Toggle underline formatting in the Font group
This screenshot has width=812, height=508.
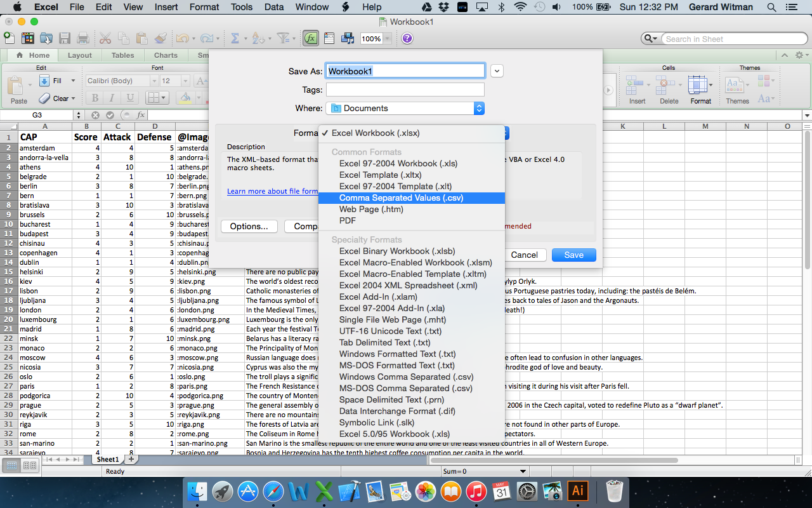pos(129,97)
